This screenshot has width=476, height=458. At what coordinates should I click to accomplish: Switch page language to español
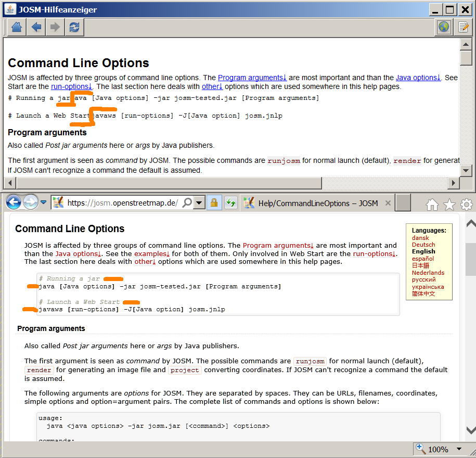[423, 259]
